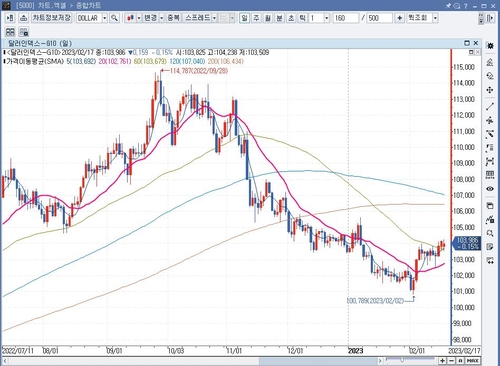Click the chart lock icon in sidebar
The width and height of the screenshot is (500, 366).
click(490, 219)
